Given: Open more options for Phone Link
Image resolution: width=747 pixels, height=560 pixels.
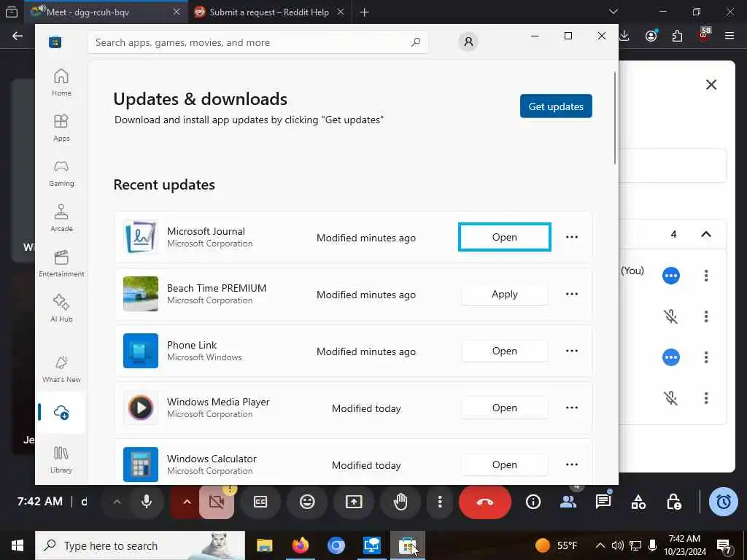Looking at the screenshot, I should 572,351.
